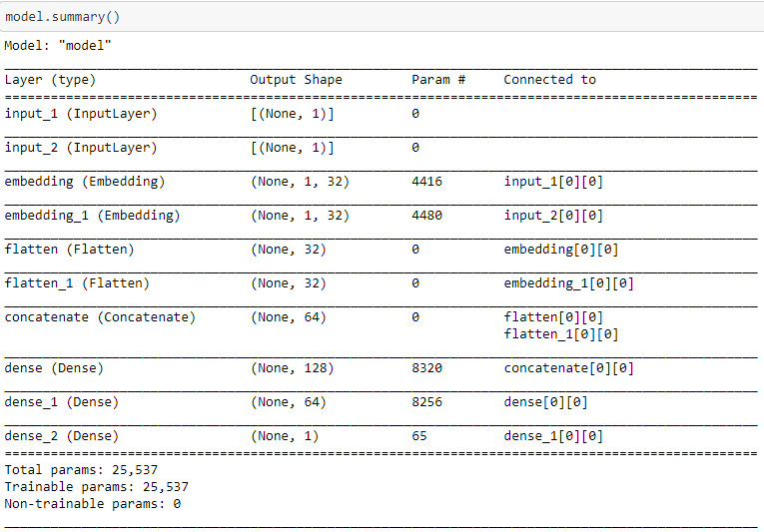Click the Total params: 25,537 line
The width and height of the screenshot is (764, 532).
click(81, 470)
